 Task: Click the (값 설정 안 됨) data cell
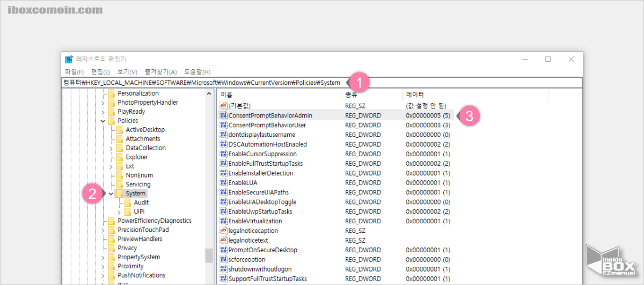tap(426, 106)
